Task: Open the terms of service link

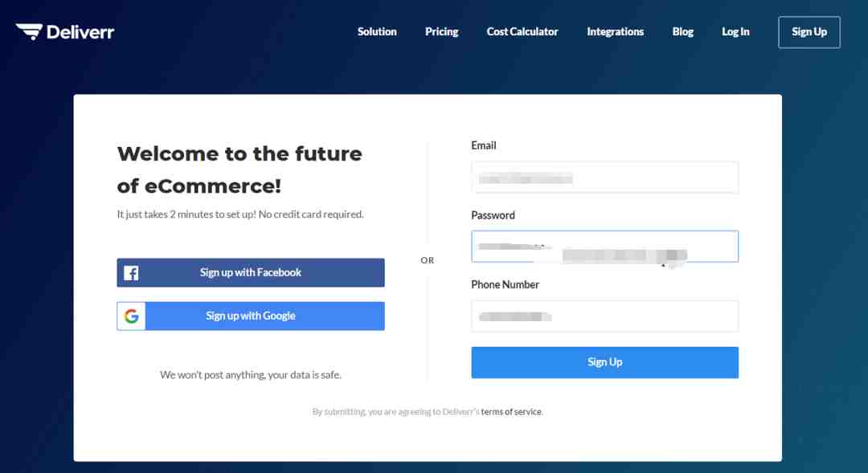Action: click(x=511, y=412)
